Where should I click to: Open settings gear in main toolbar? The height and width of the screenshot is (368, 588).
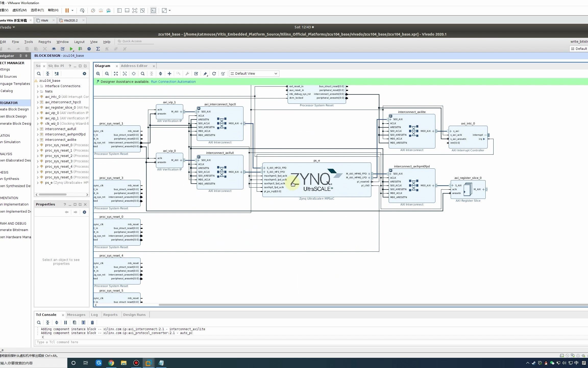(89, 49)
